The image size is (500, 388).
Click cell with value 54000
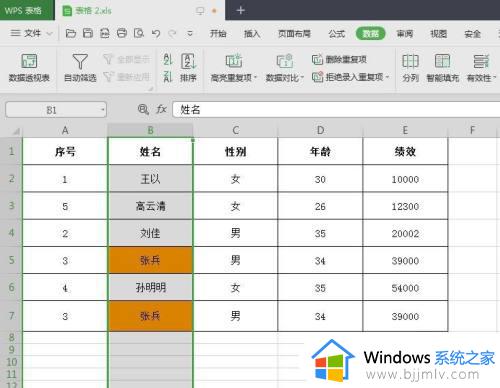click(405, 288)
